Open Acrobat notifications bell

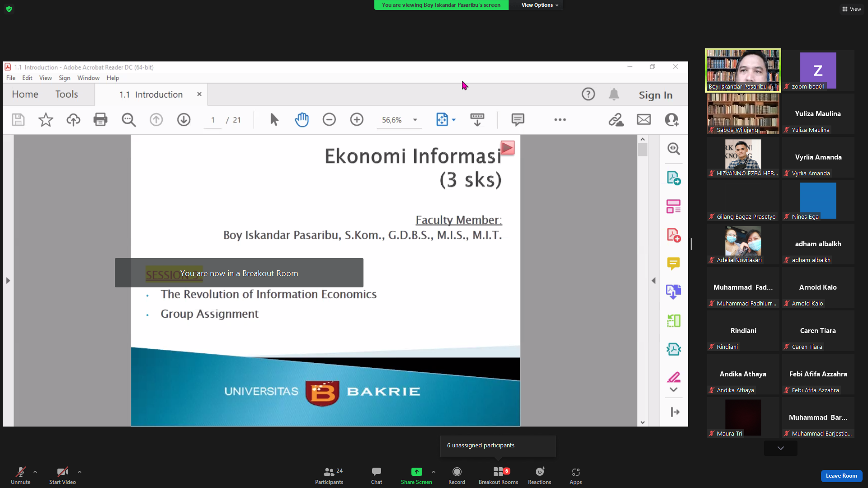(614, 94)
